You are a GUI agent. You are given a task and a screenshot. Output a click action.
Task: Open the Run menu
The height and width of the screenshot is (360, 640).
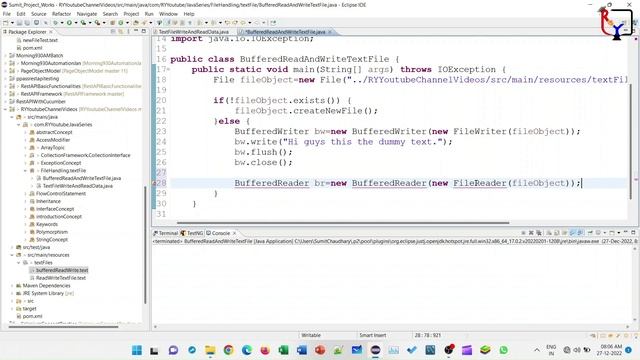click(x=149, y=14)
